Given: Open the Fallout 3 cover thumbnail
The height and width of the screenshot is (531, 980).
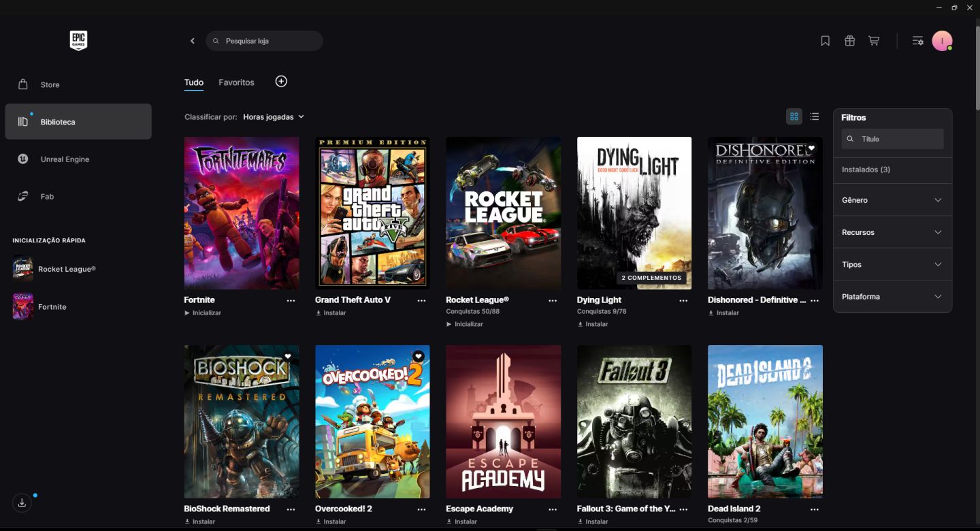Looking at the screenshot, I should tap(634, 421).
